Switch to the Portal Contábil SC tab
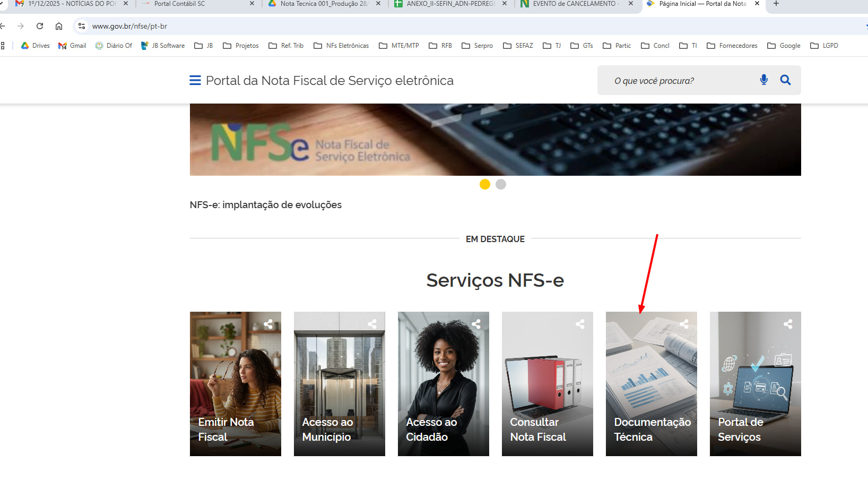 (x=179, y=4)
